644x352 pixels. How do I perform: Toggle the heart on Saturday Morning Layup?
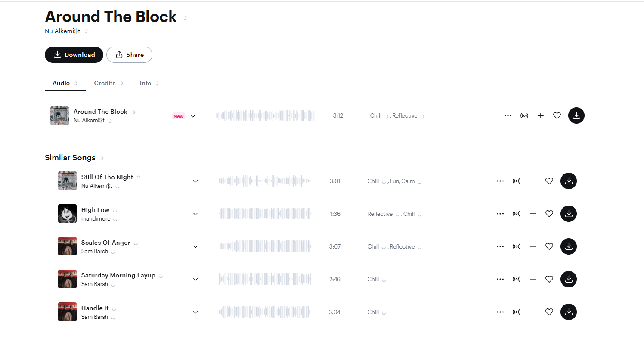549,279
